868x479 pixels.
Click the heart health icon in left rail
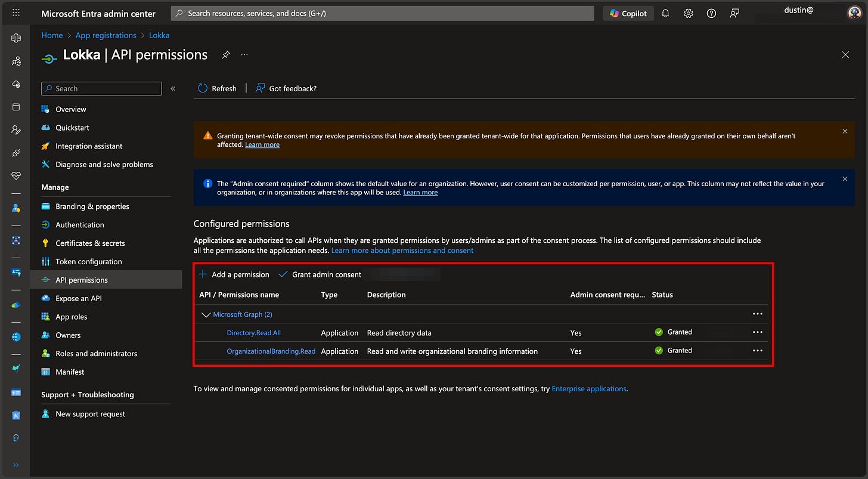click(16, 176)
